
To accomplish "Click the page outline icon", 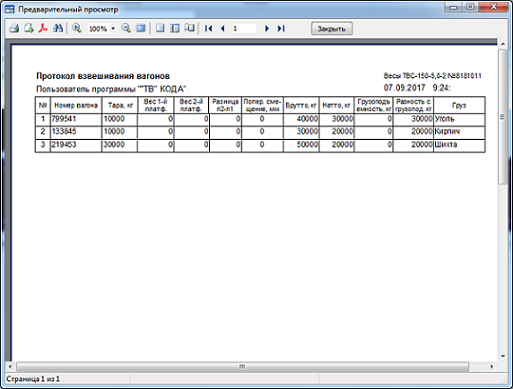I will (x=160, y=28).
